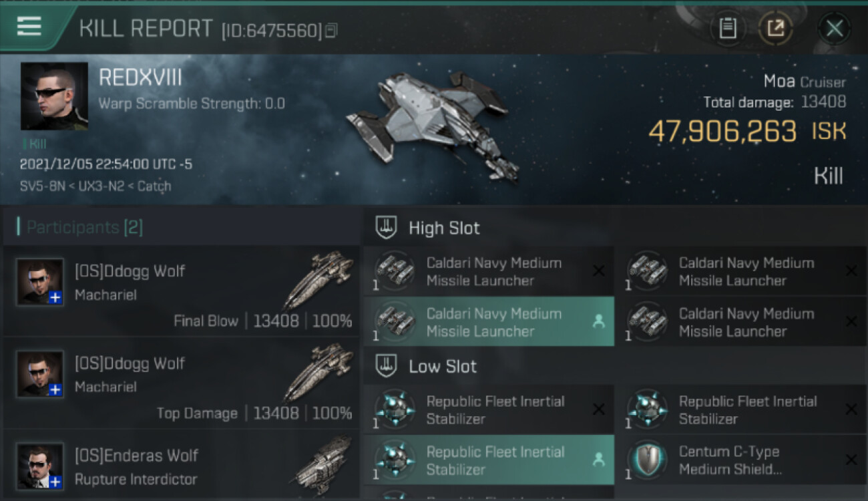868x501 pixels.
Task: Open Ddogg Wolf Top Damage entry
Action: (x=180, y=383)
